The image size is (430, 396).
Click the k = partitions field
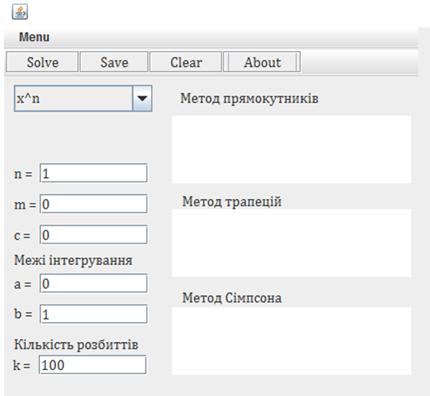[x=92, y=365]
